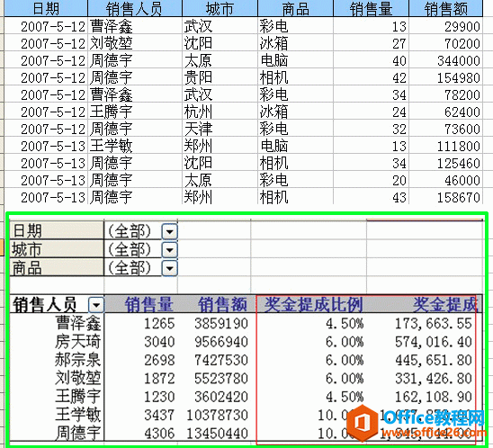Expand the 销售人员 field dropdown
This screenshot has width=493, height=448.
pyautogui.click(x=96, y=305)
